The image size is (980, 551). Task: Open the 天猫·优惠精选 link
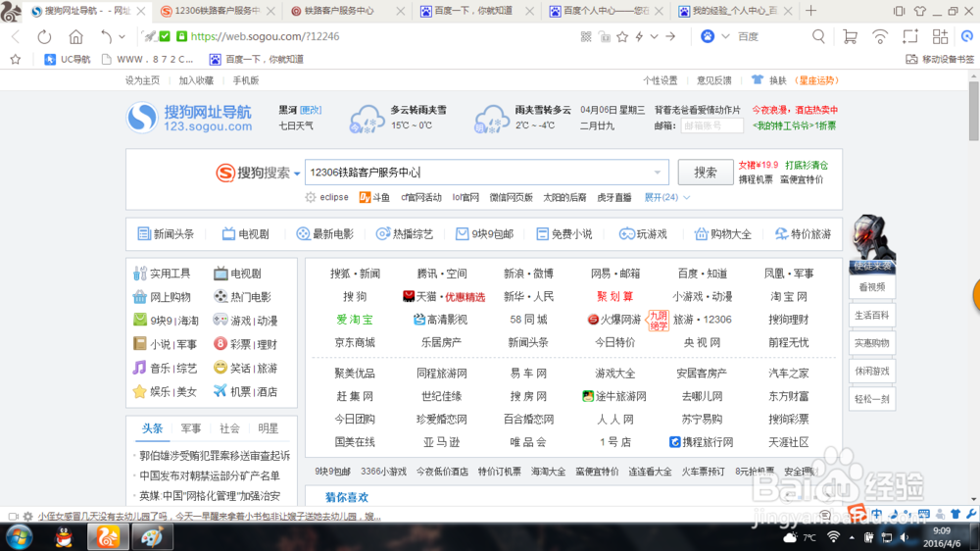[444, 296]
